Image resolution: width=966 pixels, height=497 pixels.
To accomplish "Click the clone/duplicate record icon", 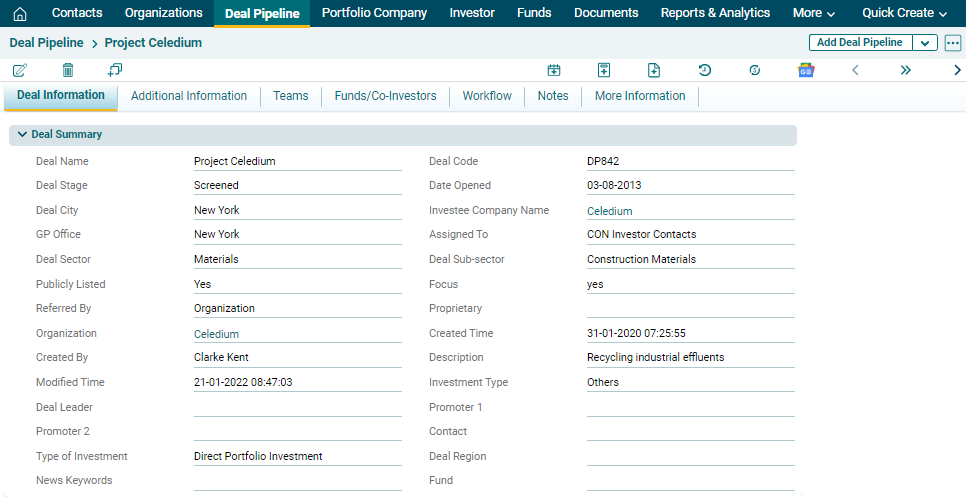I will click(x=115, y=70).
